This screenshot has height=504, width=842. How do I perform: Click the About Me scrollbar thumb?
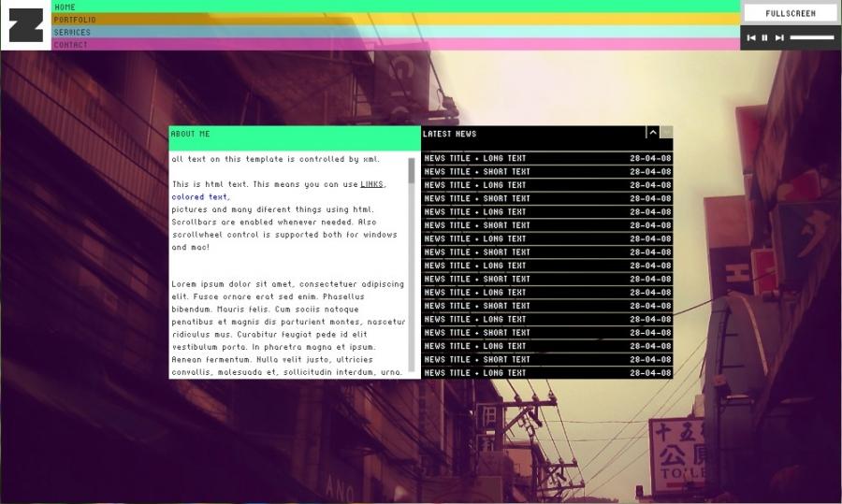pos(412,171)
